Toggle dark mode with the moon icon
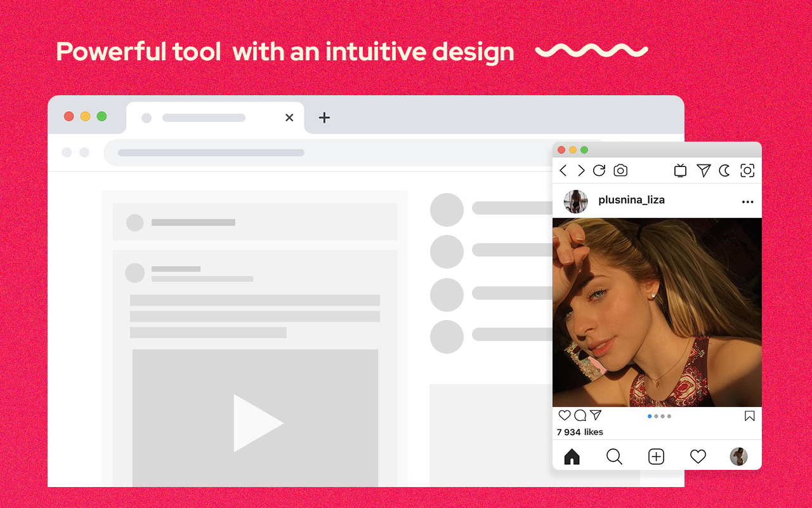Image resolution: width=812 pixels, height=508 pixels. click(x=724, y=170)
